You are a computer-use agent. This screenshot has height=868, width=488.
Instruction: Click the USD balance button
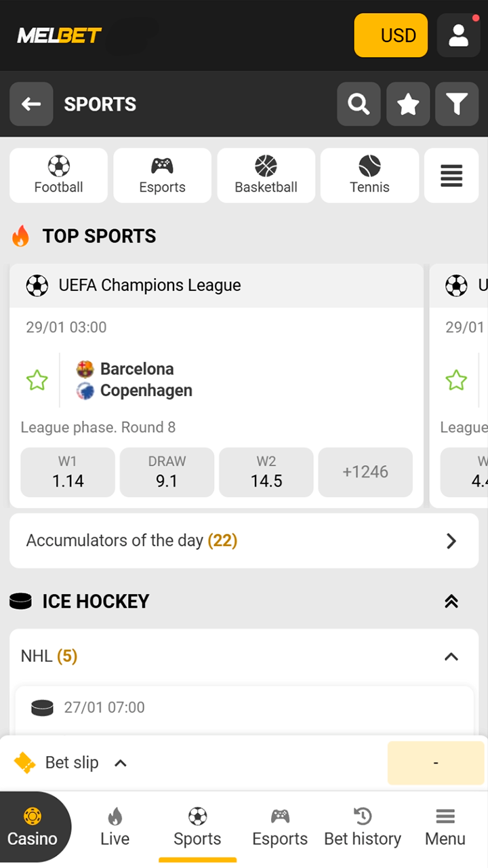391,35
